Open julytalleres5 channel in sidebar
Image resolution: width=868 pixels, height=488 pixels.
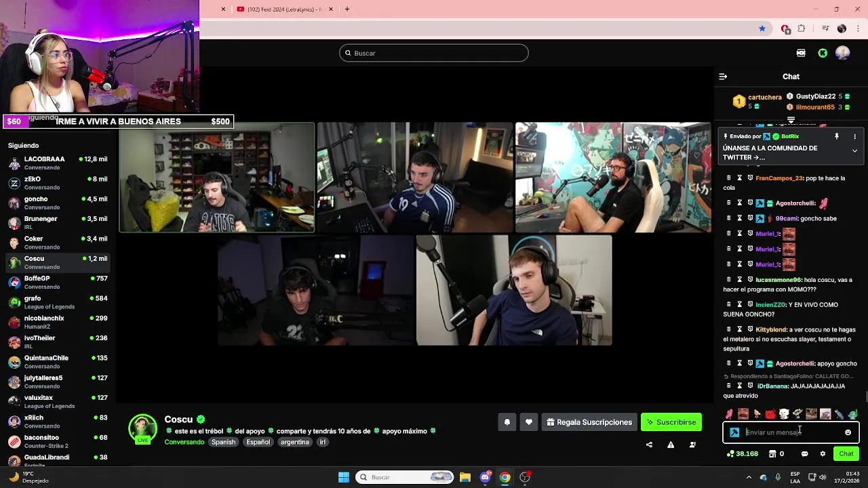tap(58, 382)
